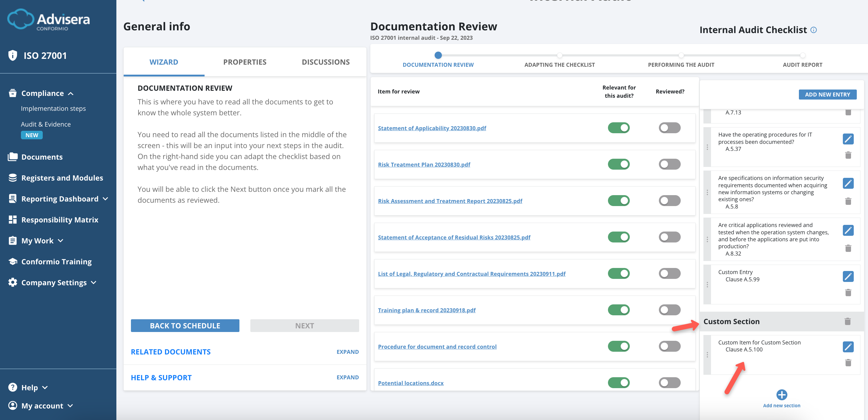Image resolution: width=868 pixels, height=420 pixels.
Task: Click the edit pencil for Custom Entry
Action: click(x=848, y=276)
